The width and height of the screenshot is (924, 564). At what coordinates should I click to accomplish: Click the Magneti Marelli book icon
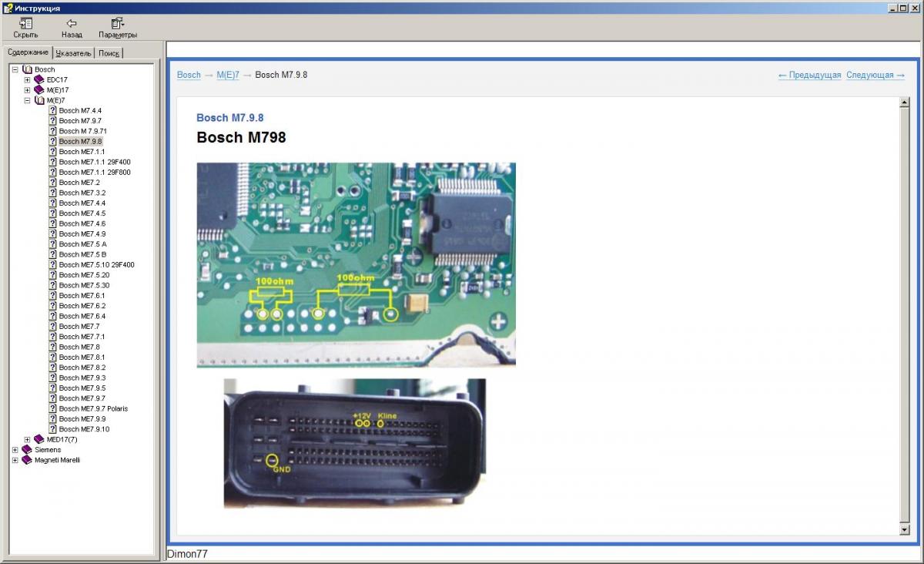click(28, 460)
